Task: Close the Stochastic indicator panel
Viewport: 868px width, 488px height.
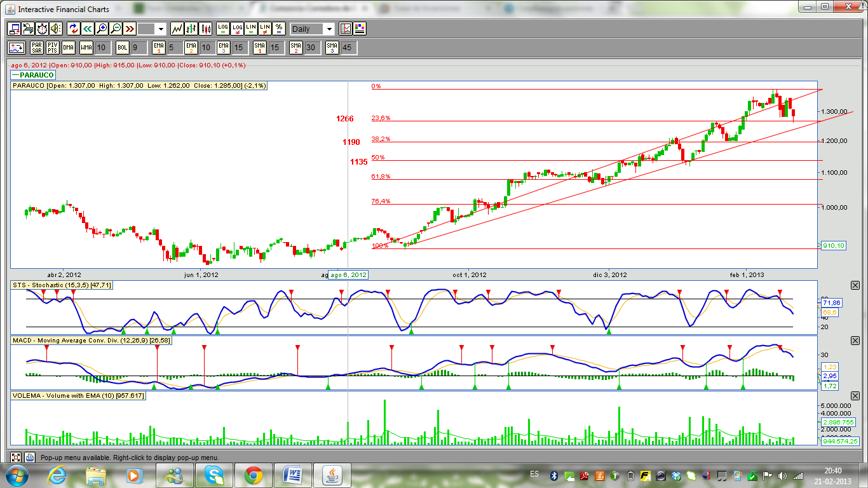Action: 855,286
